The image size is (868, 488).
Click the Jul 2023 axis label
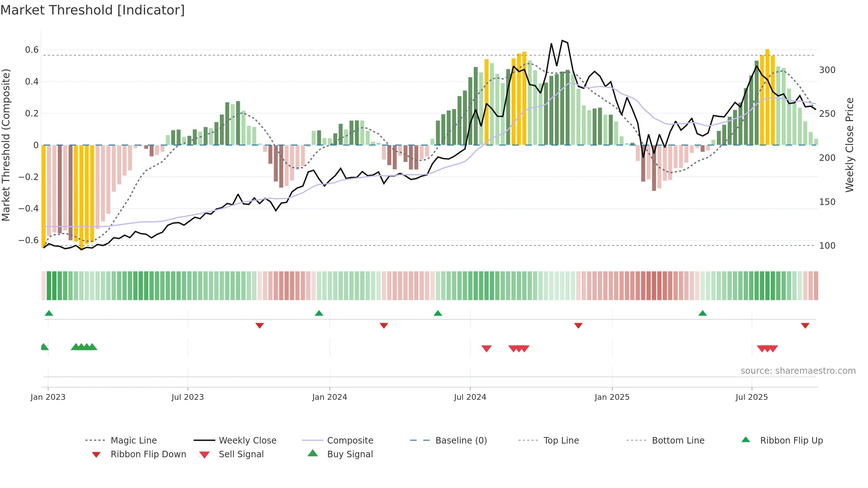pyautogui.click(x=188, y=397)
